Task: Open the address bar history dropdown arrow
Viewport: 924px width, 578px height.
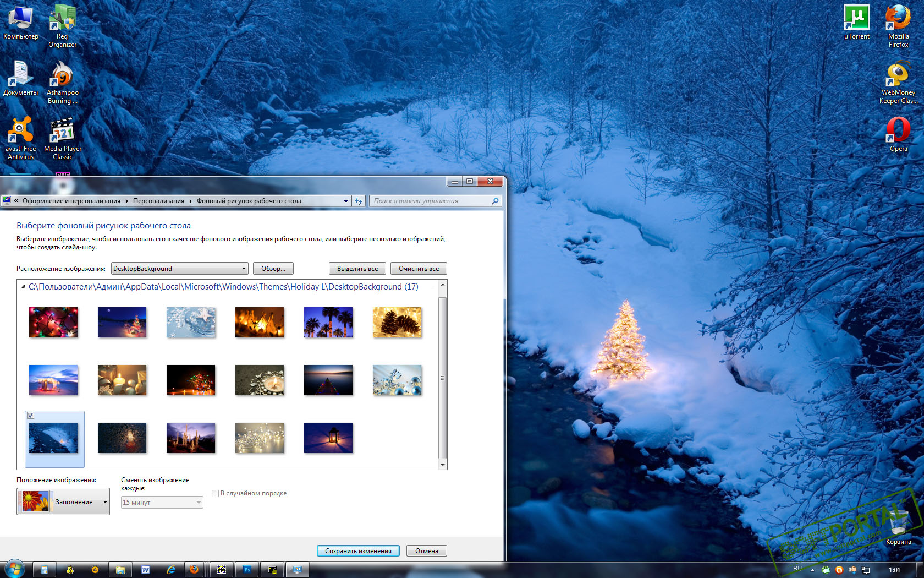Action: [346, 201]
